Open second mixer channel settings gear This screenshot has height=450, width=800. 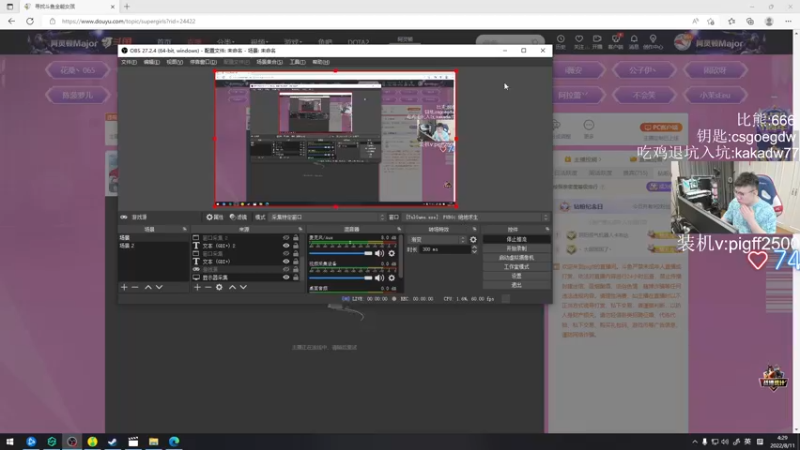point(391,278)
